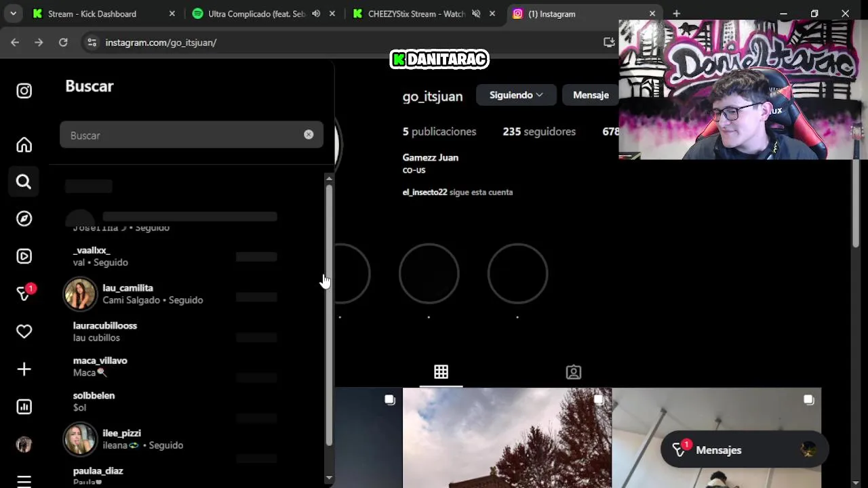Open the hamburger More menu icon
The height and width of the screenshot is (488, 868).
coord(24,481)
